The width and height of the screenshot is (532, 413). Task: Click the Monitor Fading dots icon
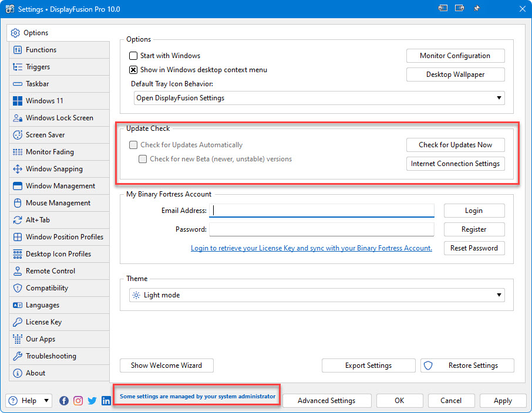coord(17,152)
